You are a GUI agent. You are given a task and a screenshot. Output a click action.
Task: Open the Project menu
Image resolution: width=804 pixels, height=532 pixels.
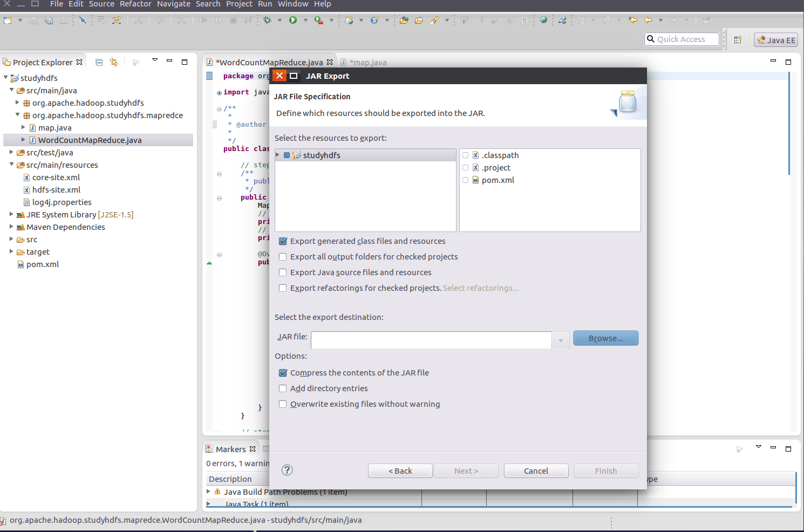[x=239, y=4]
